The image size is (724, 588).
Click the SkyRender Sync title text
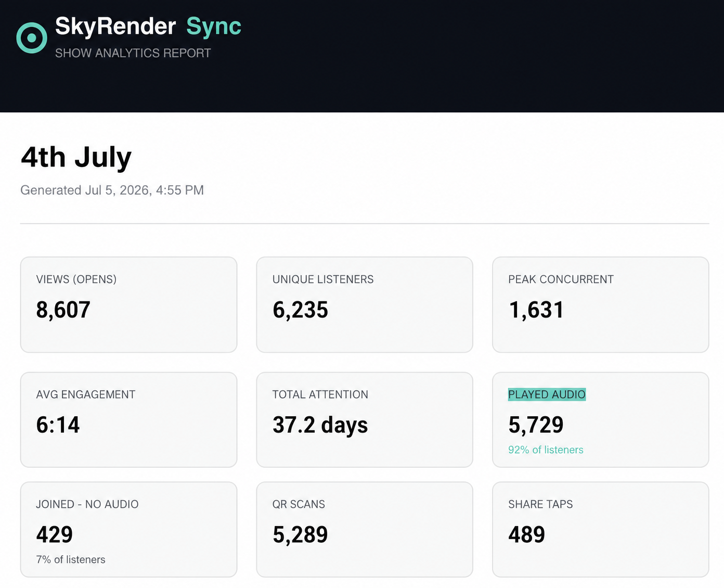[x=148, y=26]
